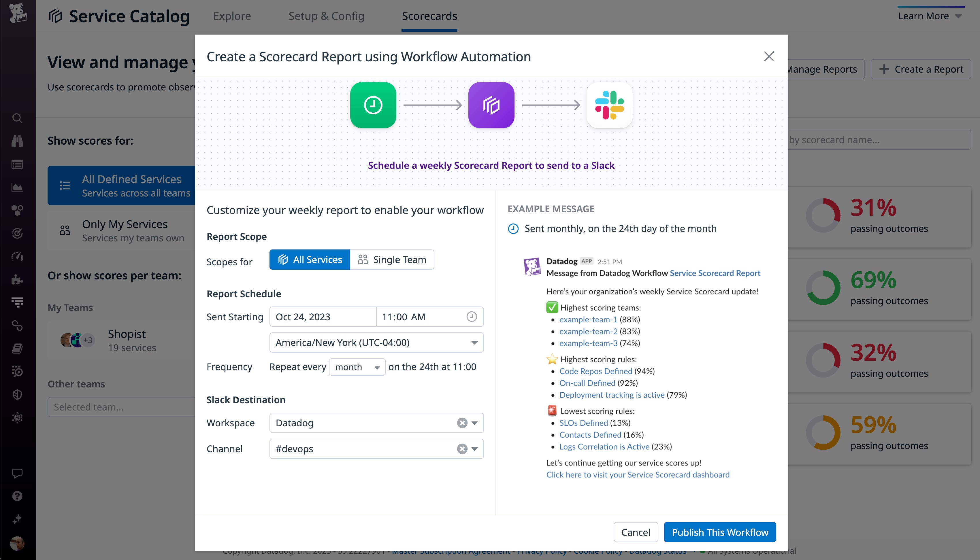
Task: Switch to the Setup & Config tab
Action: (x=326, y=16)
